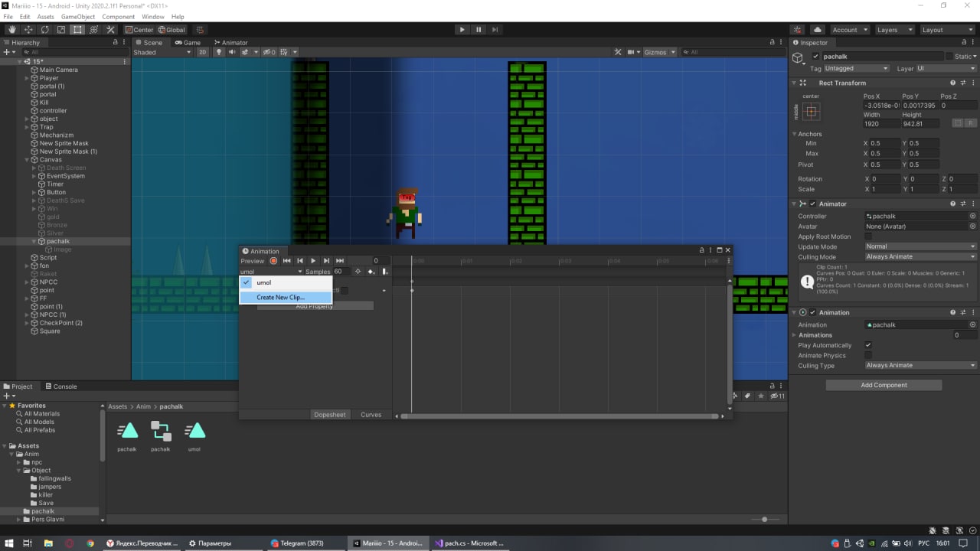Toggle the Center pivot mode button
980x551 pixels.
tap(139, 30)
